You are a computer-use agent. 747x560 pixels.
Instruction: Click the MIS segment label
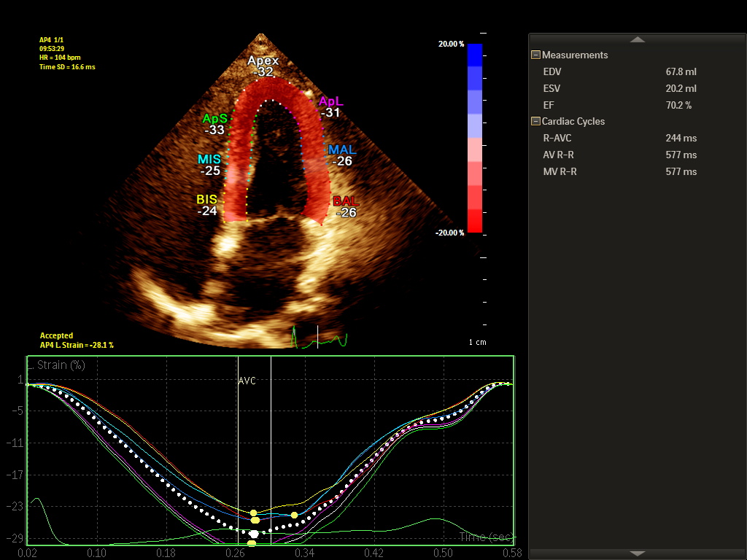tap(209, 159)
